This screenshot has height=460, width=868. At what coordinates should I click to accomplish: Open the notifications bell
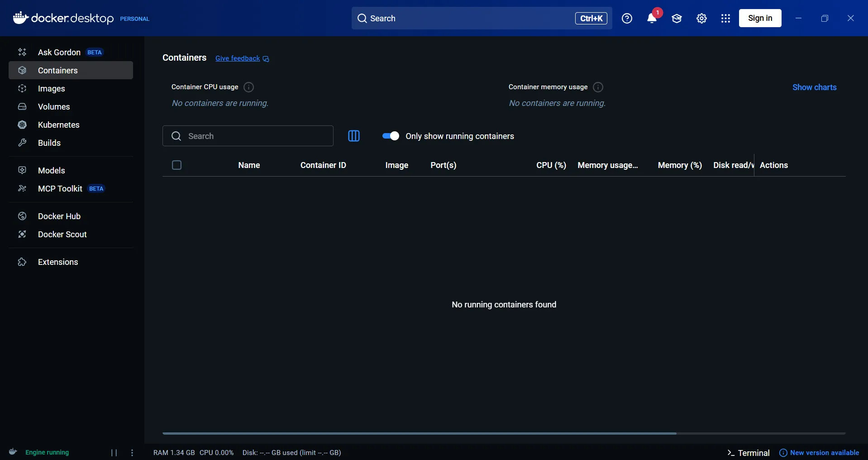pos(653,19)
